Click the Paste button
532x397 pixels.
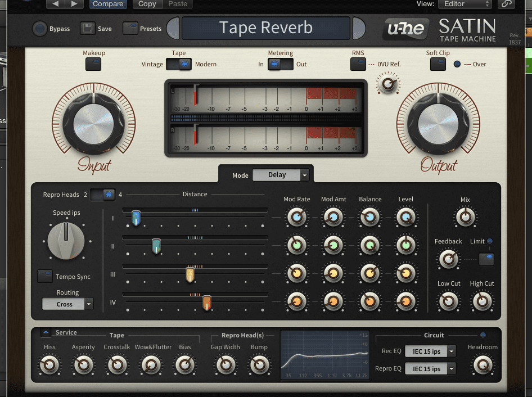tap(178, 4)
